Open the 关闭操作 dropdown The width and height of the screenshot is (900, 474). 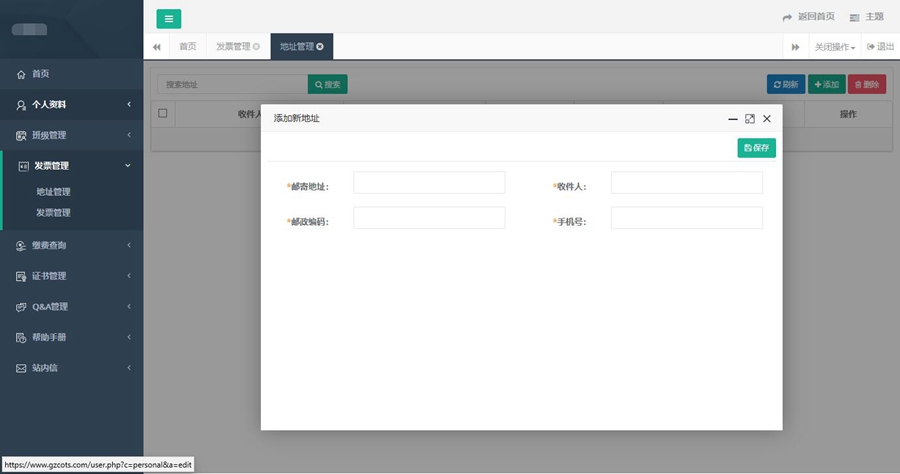click(x=834, y=47)
